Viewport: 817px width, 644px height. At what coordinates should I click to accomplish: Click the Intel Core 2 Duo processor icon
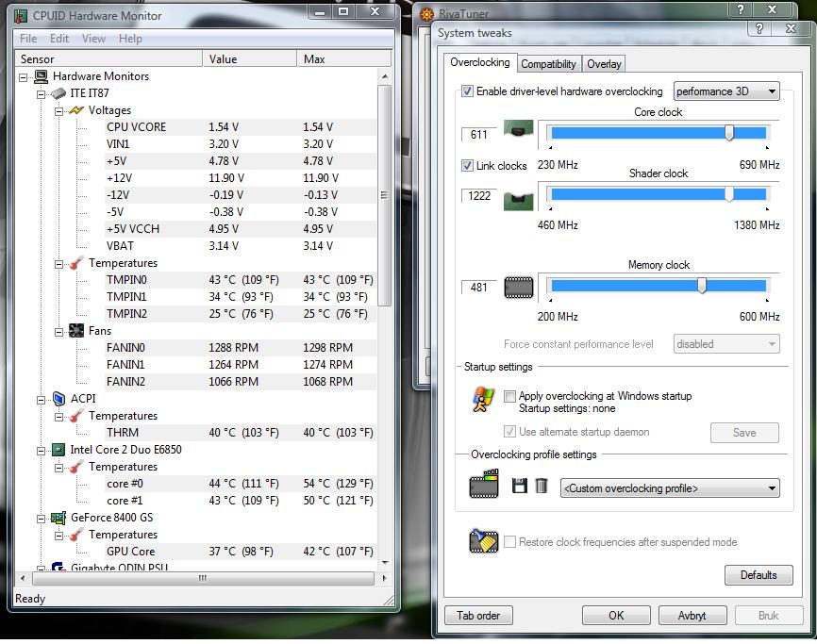[58, 450]
